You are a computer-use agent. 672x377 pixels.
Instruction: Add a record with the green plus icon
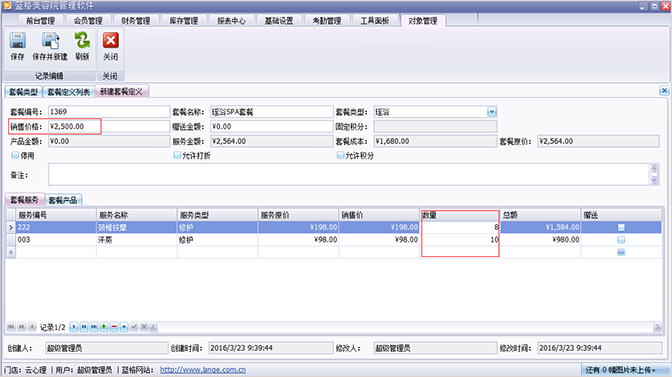(x=104, y=327)
